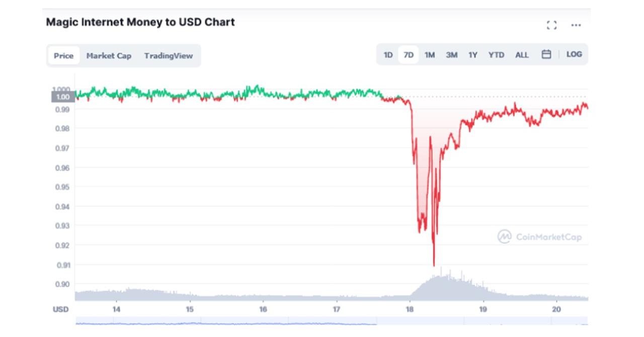
Task: Switch to the Market Cap tab
Action: click(x=110, y=56)
